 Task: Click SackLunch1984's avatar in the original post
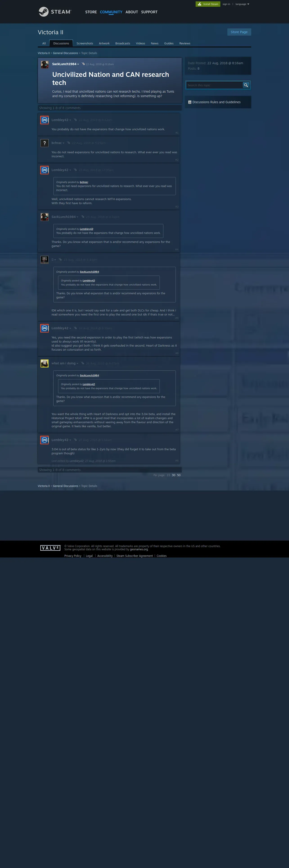(45, 64)
